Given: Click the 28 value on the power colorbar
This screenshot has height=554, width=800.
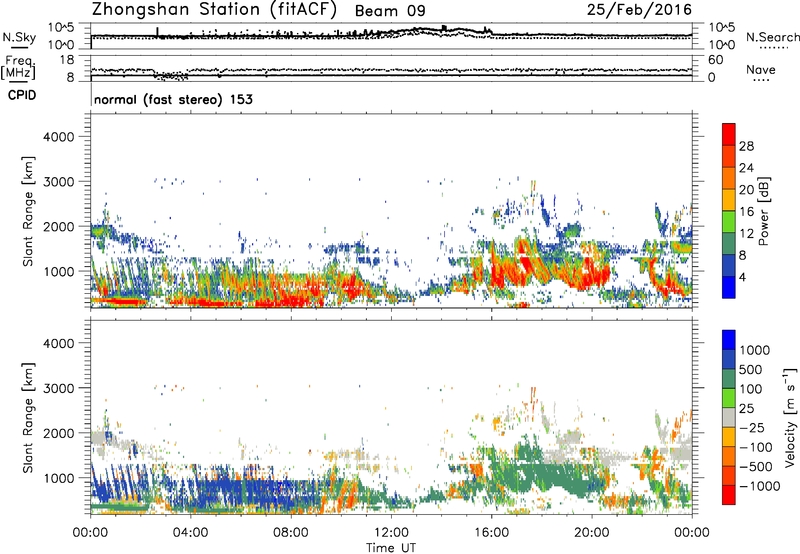Looking at the screenshot, I should pyautogui.click(x=746, y=146).
